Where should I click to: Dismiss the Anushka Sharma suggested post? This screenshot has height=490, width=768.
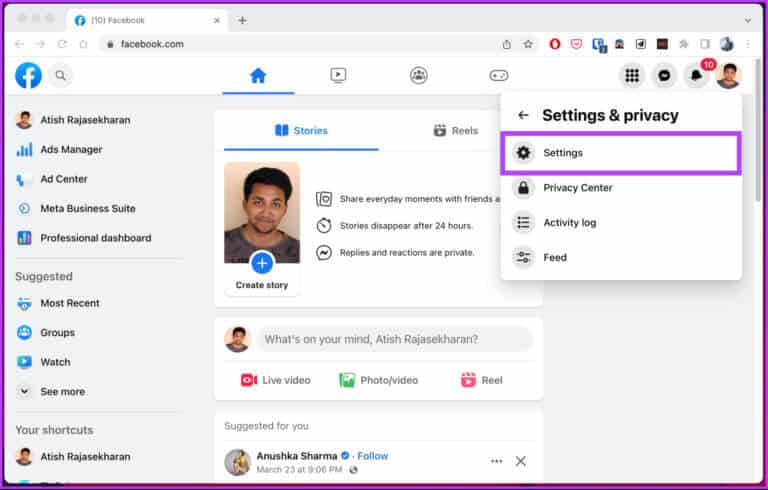521,461
